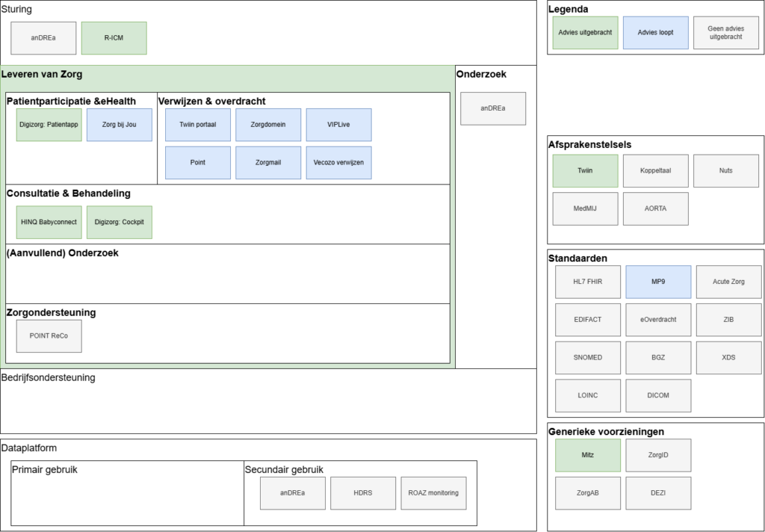Screen dimensions: 765x532
Task: Select the Standaarden heading
Action: pyautogui.click(x=577, y=259)
